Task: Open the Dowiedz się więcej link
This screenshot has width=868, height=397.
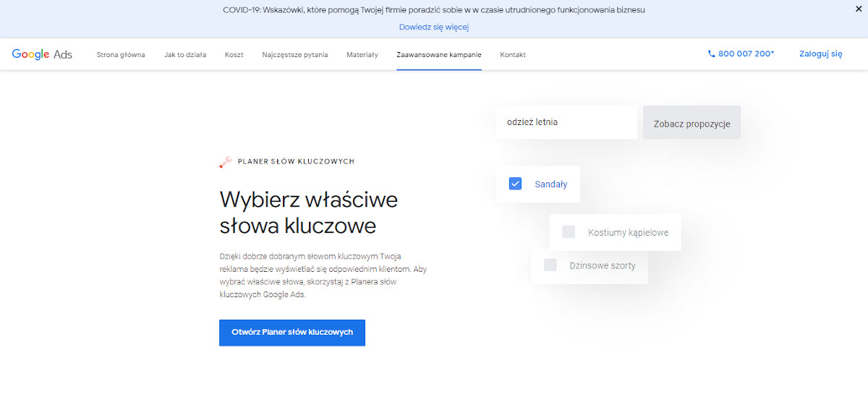Action: pyautogui.click(x=434, y=27)
